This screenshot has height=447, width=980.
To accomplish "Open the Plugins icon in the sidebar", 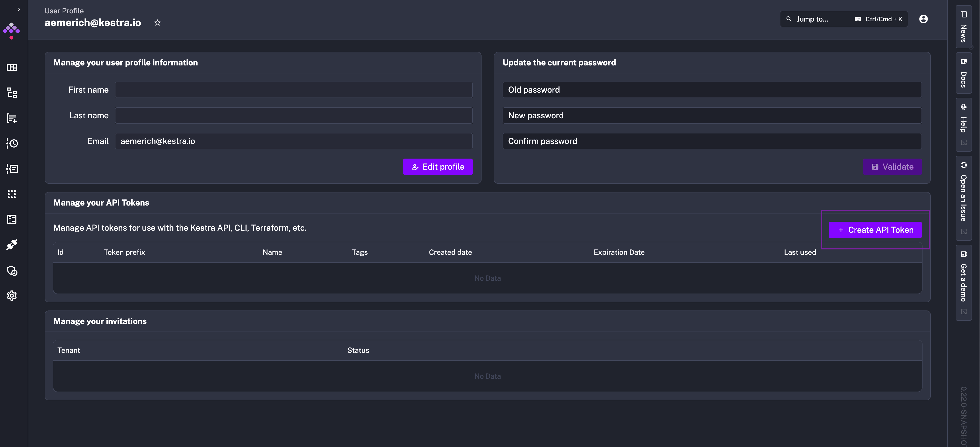I will click(12, 245).
